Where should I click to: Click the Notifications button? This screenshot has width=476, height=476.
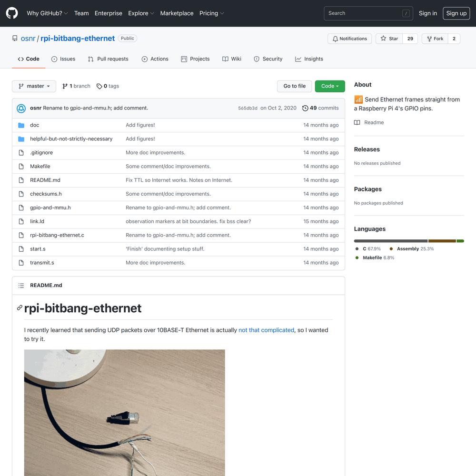[x=350, y=39]
